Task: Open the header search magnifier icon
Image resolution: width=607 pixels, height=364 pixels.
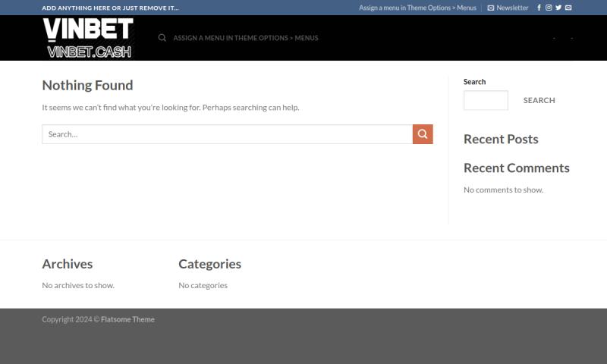Action: coord(162,38)
